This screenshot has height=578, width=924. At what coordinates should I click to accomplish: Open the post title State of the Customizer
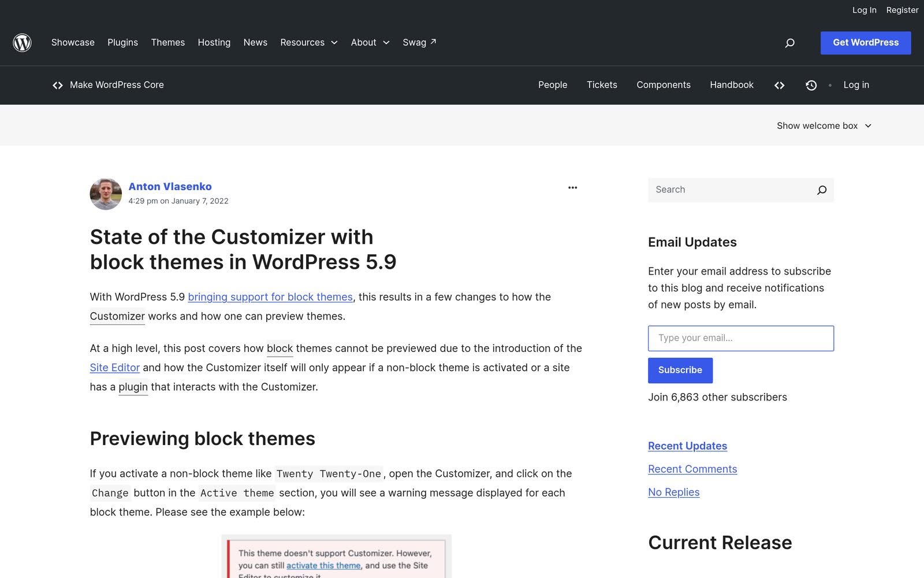click(243, 250)
